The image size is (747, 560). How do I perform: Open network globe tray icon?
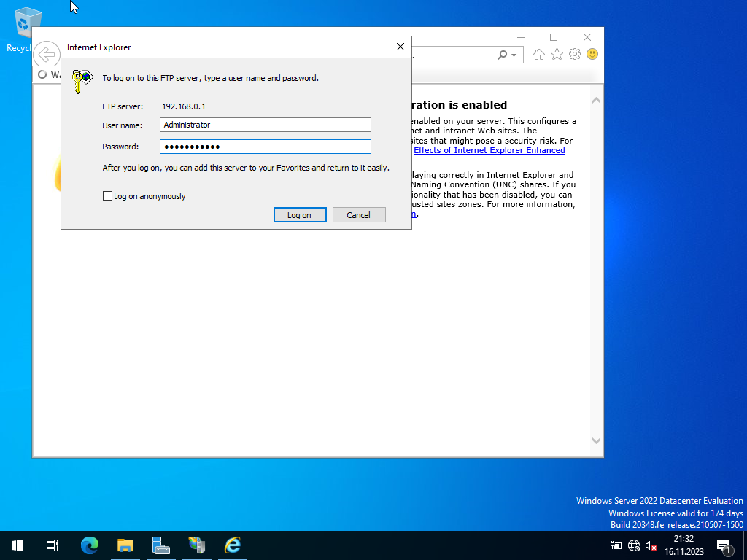634,545
